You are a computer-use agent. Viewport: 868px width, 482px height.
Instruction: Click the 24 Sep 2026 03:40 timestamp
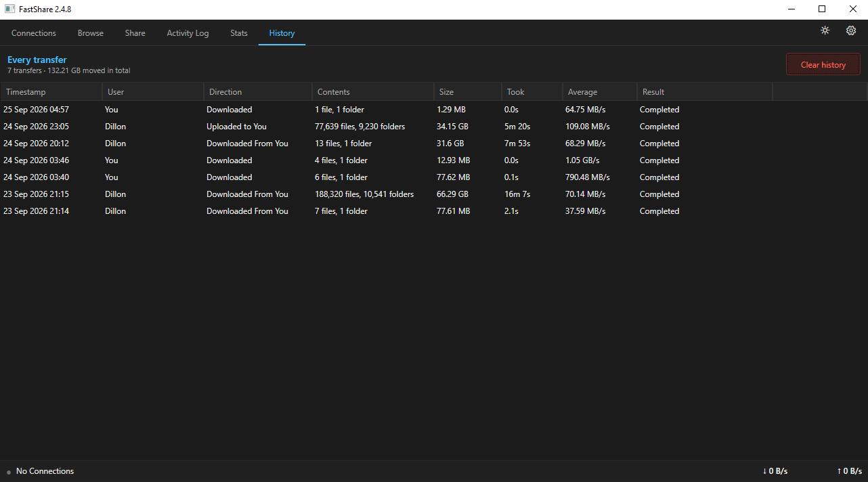36,177
